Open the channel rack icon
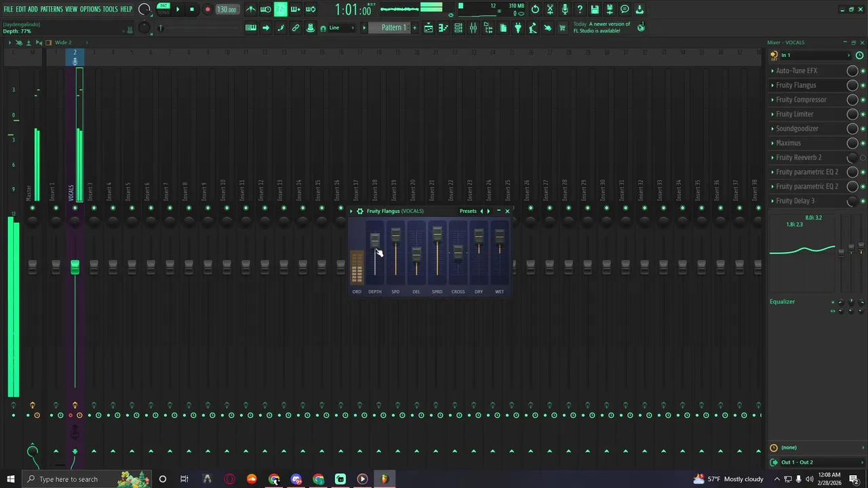868x488 pixels. point(458,28)
